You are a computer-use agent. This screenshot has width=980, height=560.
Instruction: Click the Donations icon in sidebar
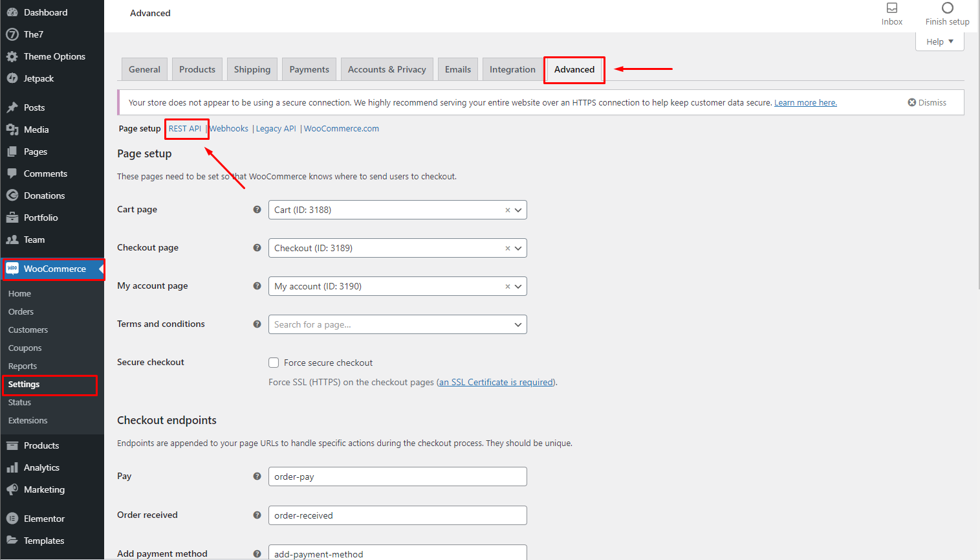pos(12,196)
